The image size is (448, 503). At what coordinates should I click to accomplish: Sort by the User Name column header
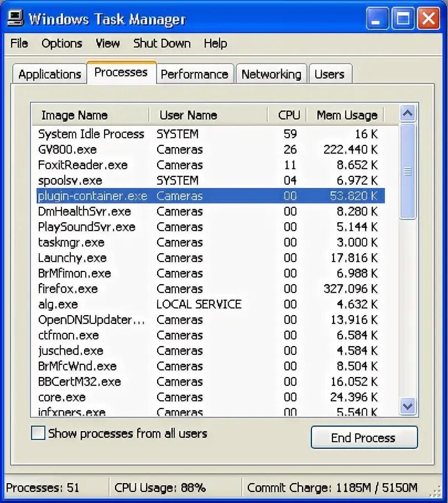(x=209, y=115)
